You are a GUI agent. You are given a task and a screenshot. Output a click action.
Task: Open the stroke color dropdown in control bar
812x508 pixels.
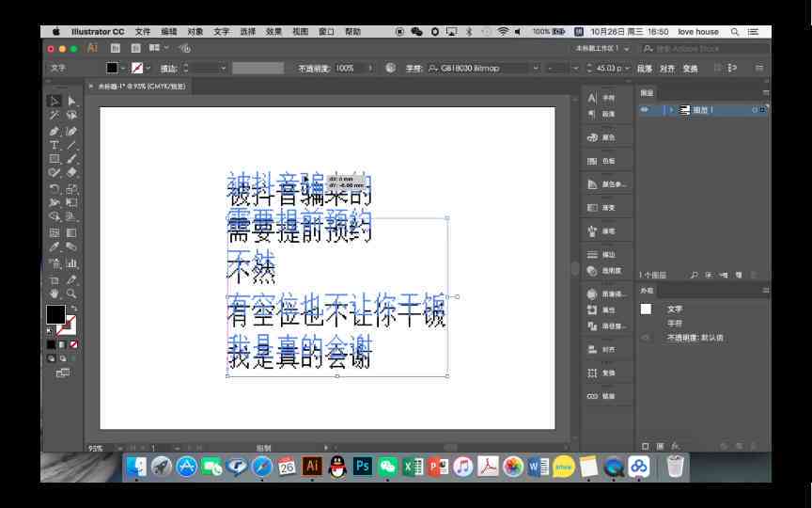pyautogui.click(x=148, y=68)
